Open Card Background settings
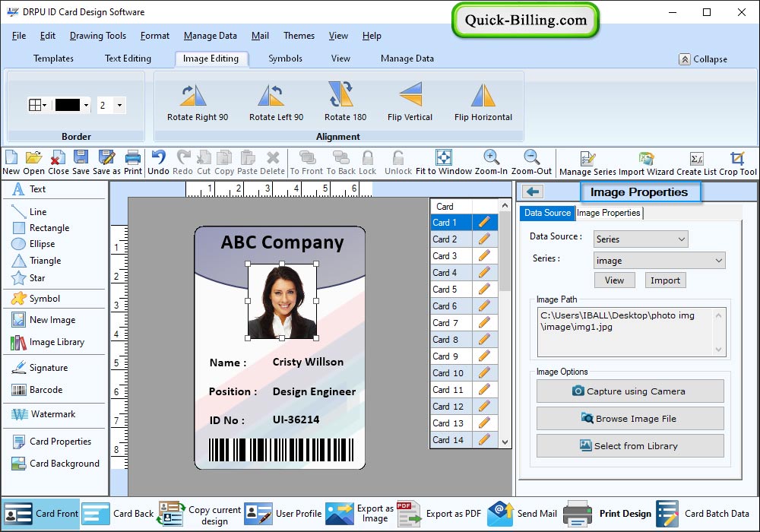The height and width of the screenshot is (532, 760). pos(55,464)
